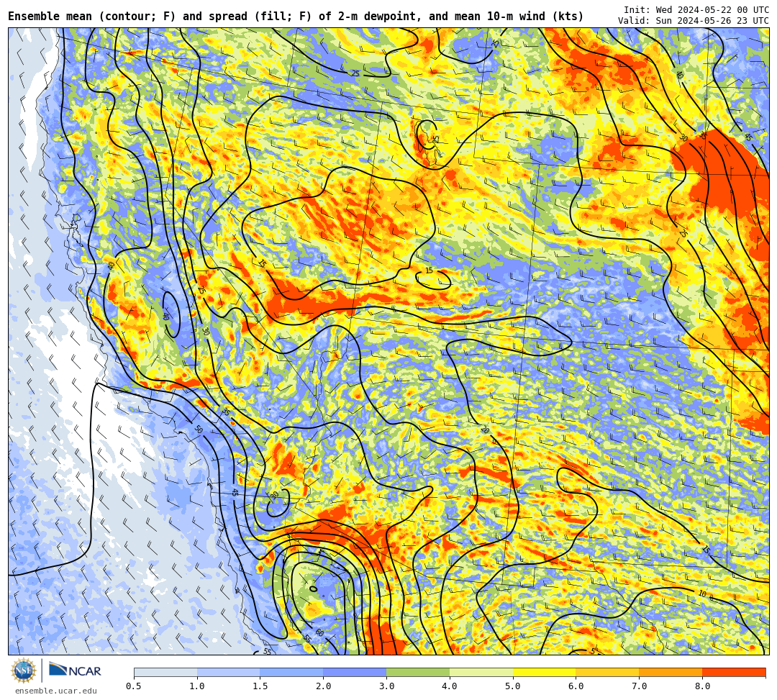Pick the 1.5–2.0 blue colorbar segment
Image resolution: width=777 pixels, height=700 pixels.
[292, 672]
